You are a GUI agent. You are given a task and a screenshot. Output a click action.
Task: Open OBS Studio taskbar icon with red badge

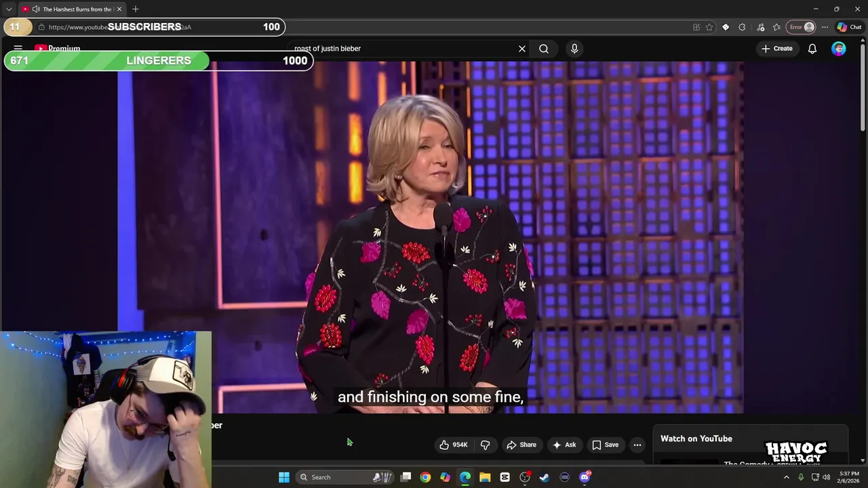525,477
